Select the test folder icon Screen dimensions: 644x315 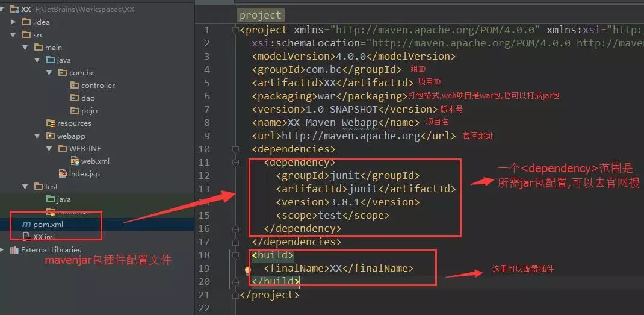point(39,187)
